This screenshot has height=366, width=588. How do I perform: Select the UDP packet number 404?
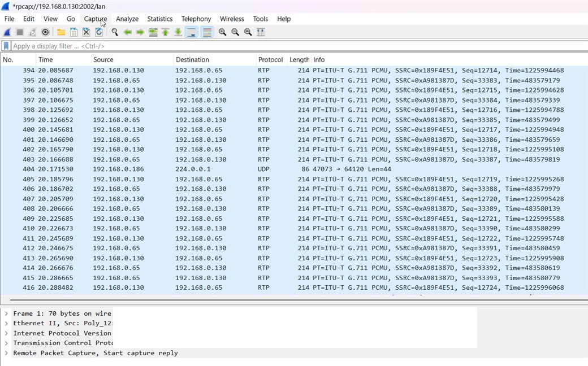294,169
